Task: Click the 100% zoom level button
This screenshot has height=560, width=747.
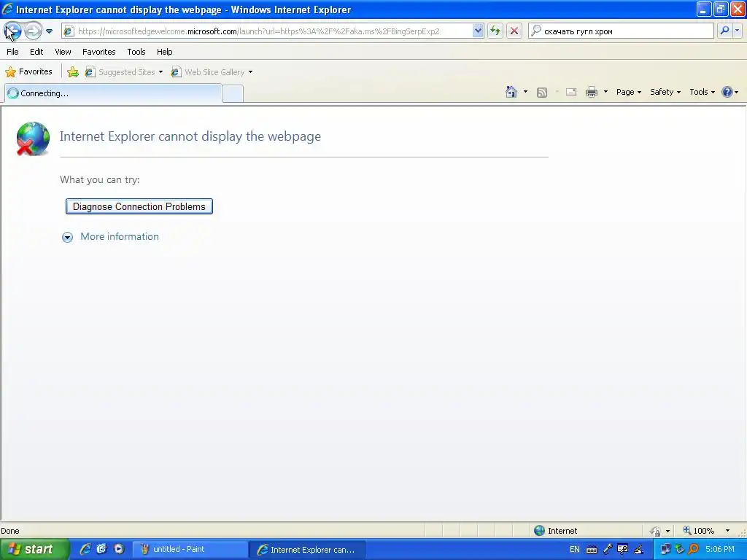Action: click(x=699, y=531)
